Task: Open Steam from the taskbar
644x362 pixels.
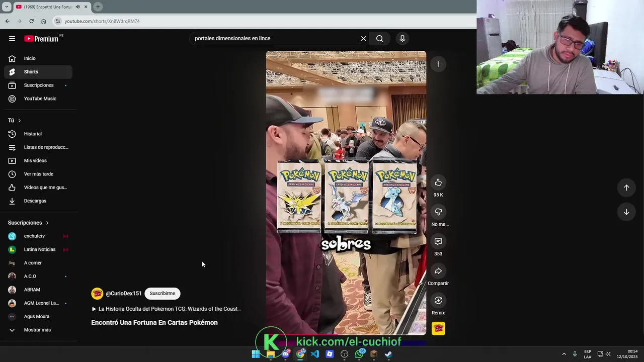Action: coord(388,354)
